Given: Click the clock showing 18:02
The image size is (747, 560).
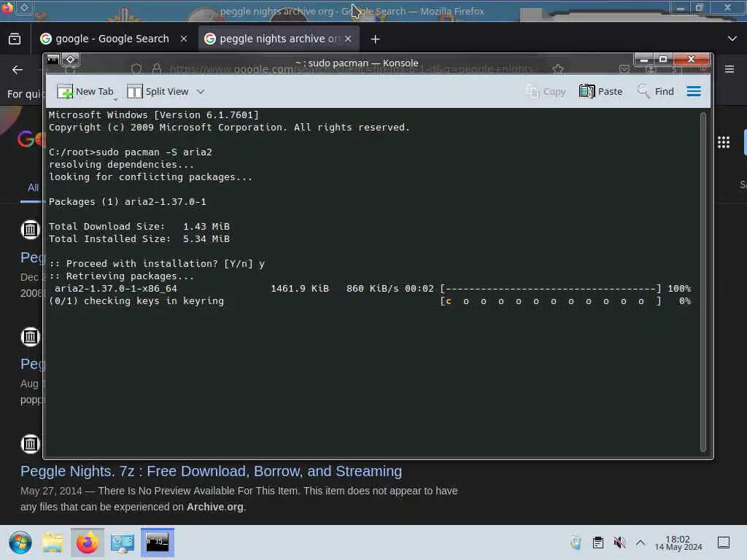Looking at the screenshot, I should pos(678,542).
